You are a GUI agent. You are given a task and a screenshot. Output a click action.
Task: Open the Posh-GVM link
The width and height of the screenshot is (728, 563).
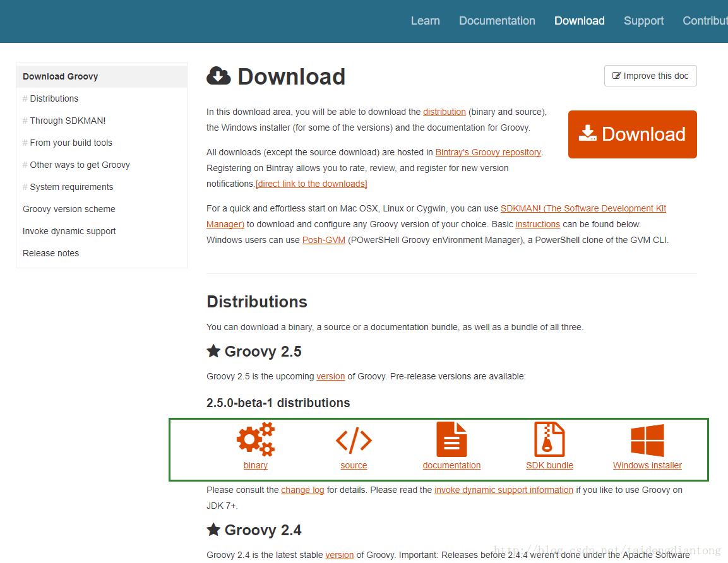324,240
